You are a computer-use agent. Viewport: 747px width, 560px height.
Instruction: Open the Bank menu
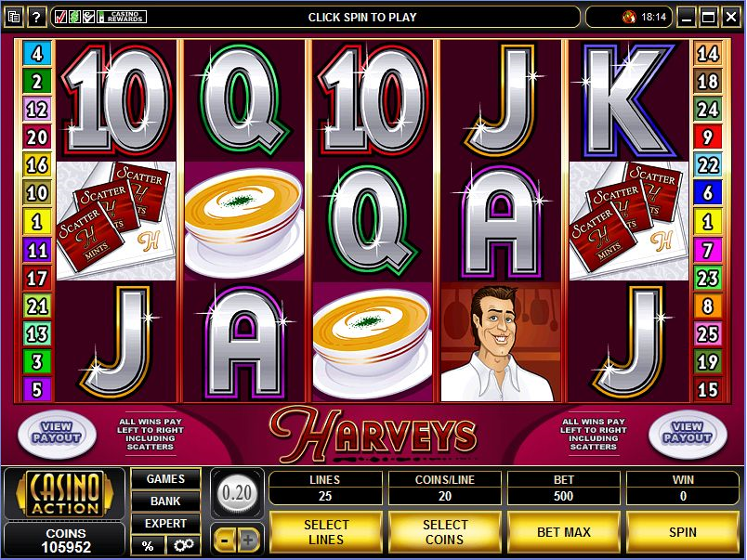pos(165,501)
